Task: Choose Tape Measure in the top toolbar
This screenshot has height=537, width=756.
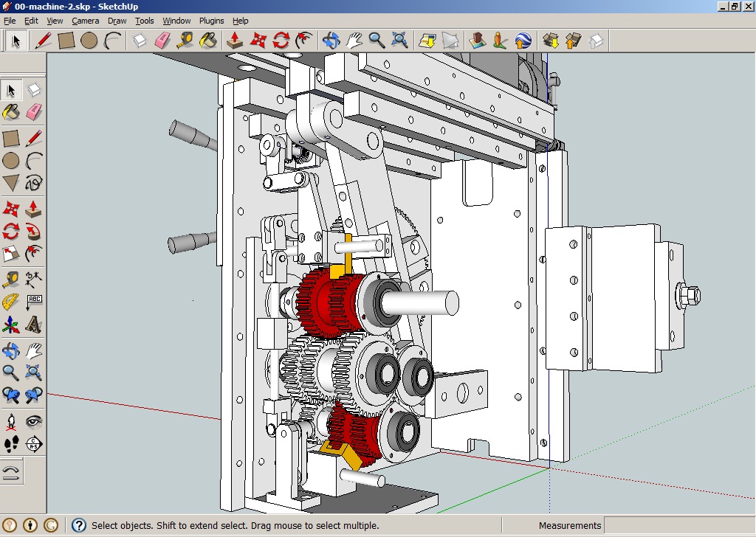Action: click(x=185, y=41)
